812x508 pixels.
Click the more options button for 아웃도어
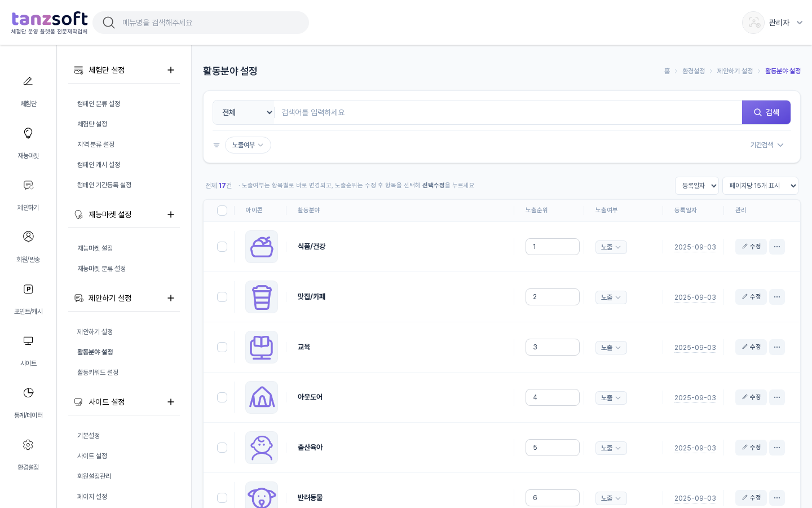pyautogui.click(x=777, y=397)
